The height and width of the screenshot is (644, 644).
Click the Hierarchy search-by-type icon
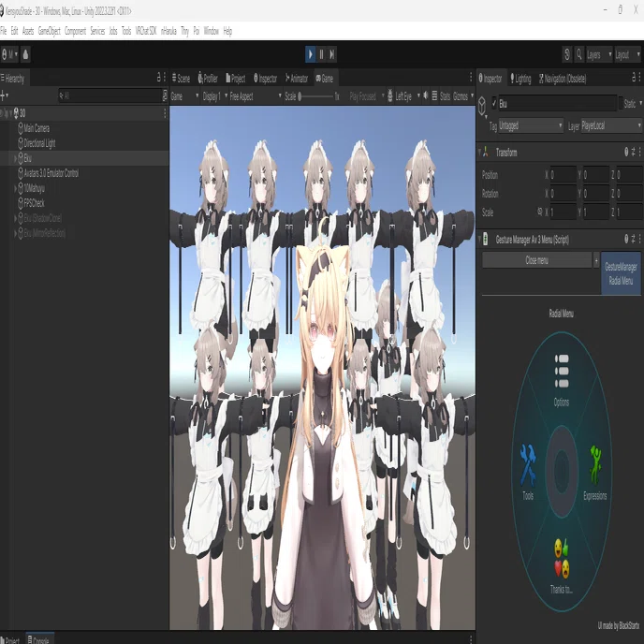tap(165, 95)
